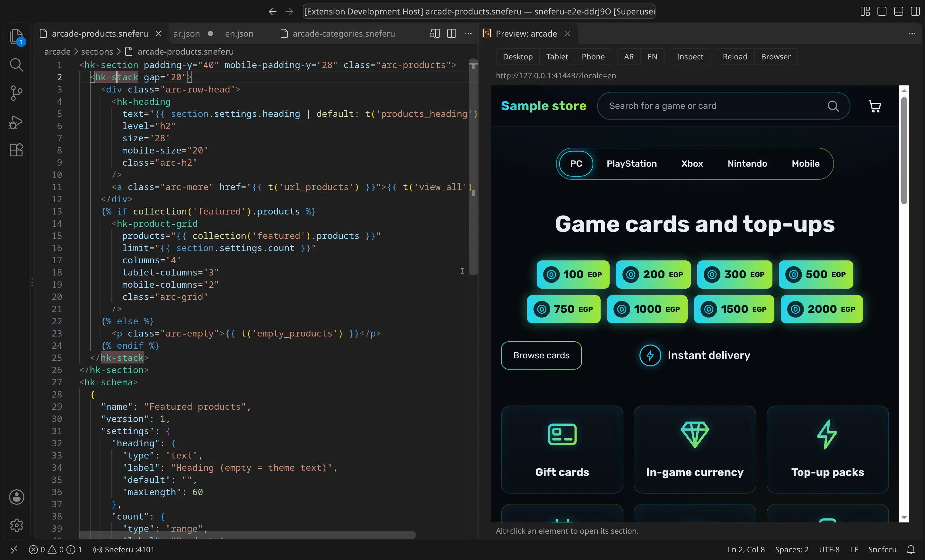925x560 pixels.
Task: Reload the preview
Action: click(x=735, y=57)
